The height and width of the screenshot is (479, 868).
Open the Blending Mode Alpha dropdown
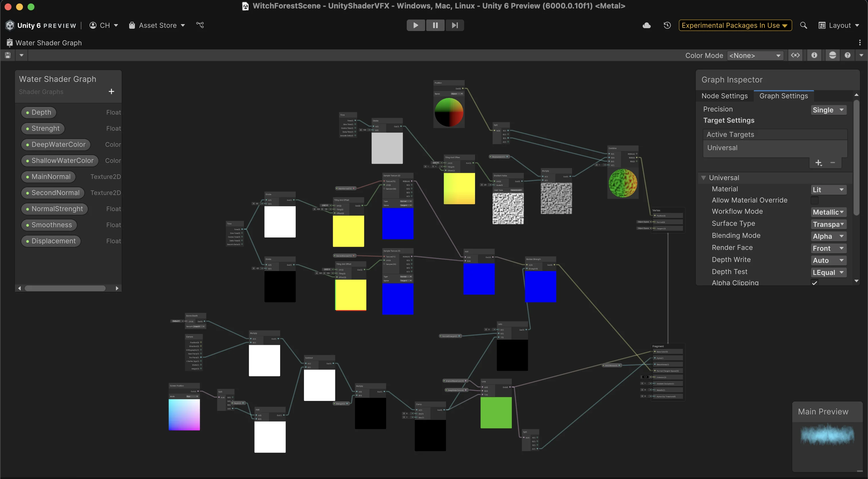pos(828,236)
